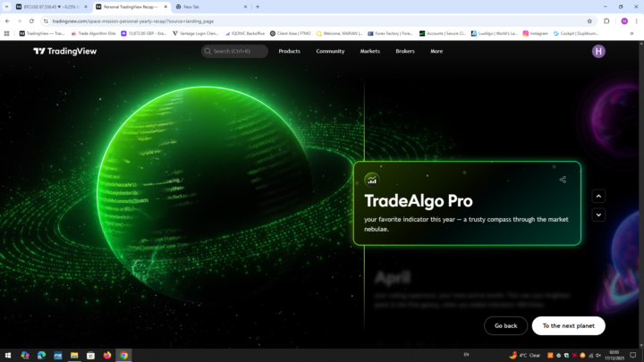This screenshot has height=362, width=644.
Task: Open the browser extensions puzzle icon
Action: click(x=606, y=21)
